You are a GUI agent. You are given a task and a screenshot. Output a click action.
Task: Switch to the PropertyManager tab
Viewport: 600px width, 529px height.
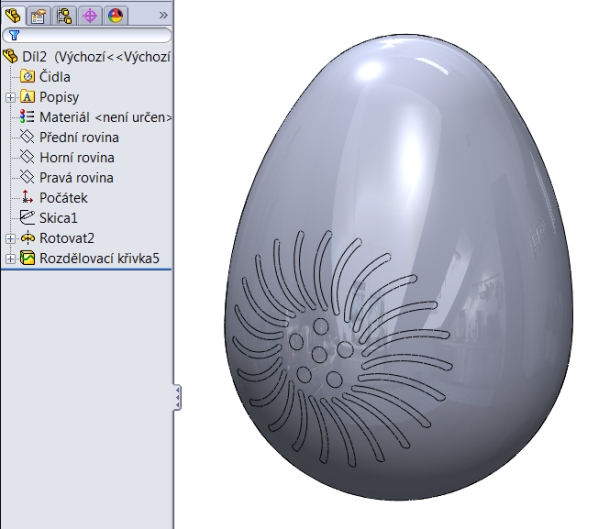point(40,15)
